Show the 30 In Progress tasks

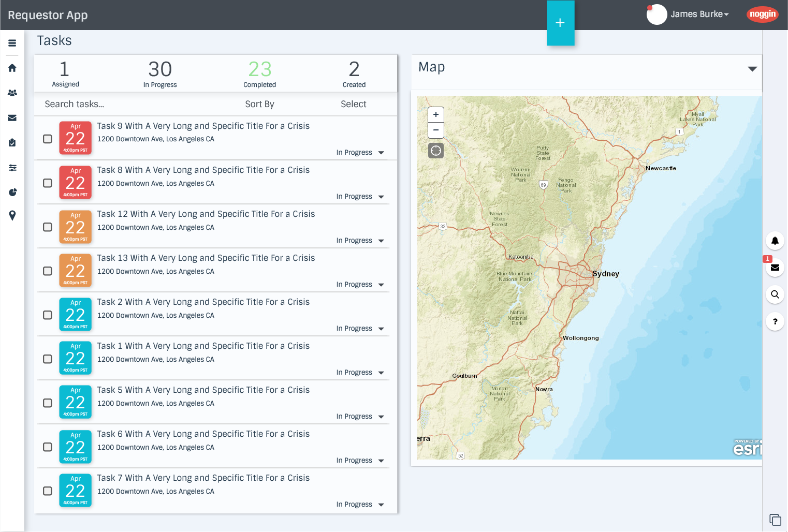[x=160, y=73]
